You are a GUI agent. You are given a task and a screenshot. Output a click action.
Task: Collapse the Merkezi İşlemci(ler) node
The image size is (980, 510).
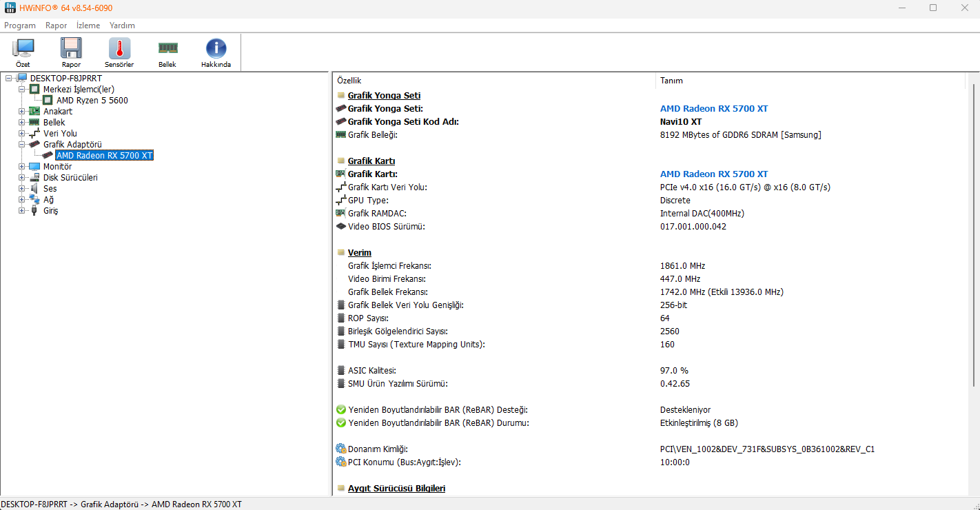click(22, 89)
